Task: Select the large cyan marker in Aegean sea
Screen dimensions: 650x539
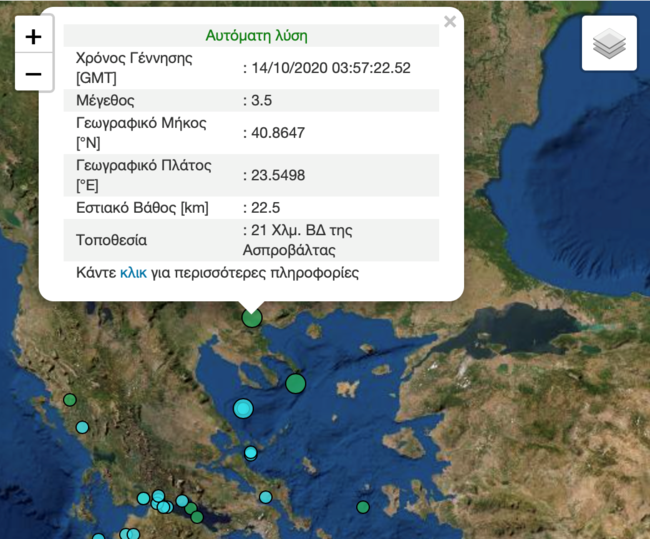Action: tap(243, 408)
